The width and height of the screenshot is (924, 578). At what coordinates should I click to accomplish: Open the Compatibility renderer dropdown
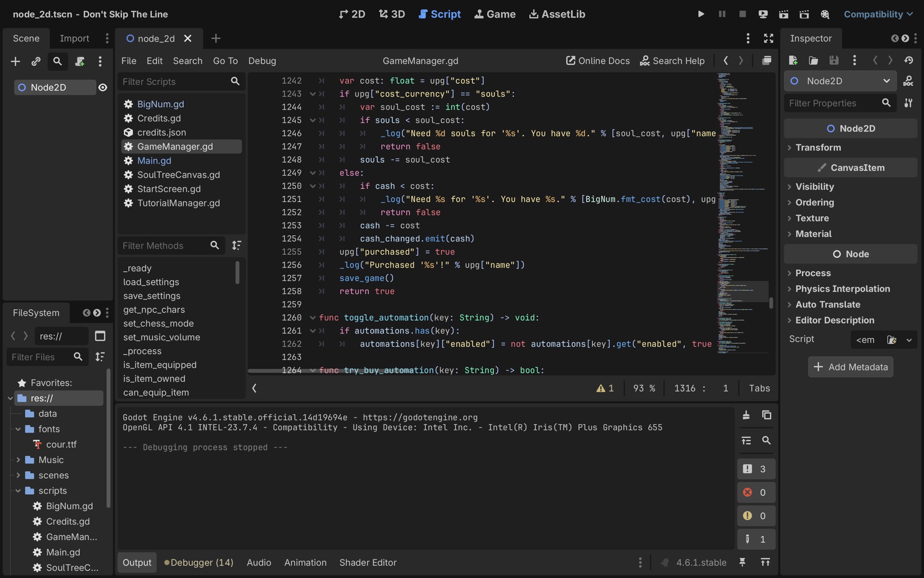(x=878, y=14)
